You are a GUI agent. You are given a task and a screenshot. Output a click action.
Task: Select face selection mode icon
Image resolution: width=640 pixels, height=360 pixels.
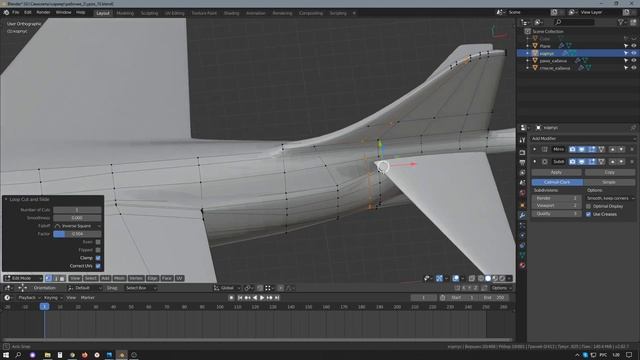pos(62,278)
